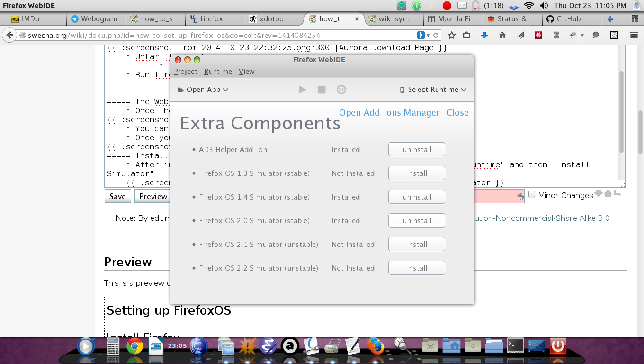Click the Z toolbar extension icon
Screen dimensions: 644x364
point(556,35)
